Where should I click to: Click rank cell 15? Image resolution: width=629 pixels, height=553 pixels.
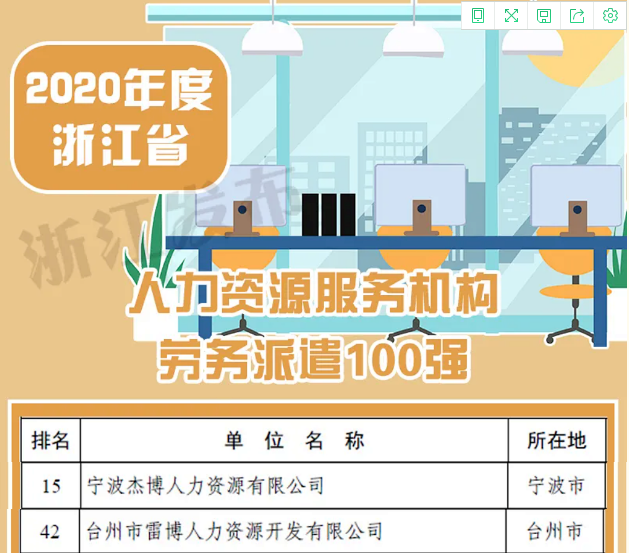tap(51, 486)
